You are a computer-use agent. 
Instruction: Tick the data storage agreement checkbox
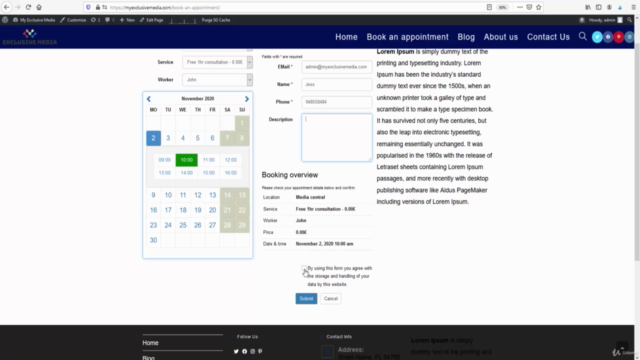(x=304, y=268)
